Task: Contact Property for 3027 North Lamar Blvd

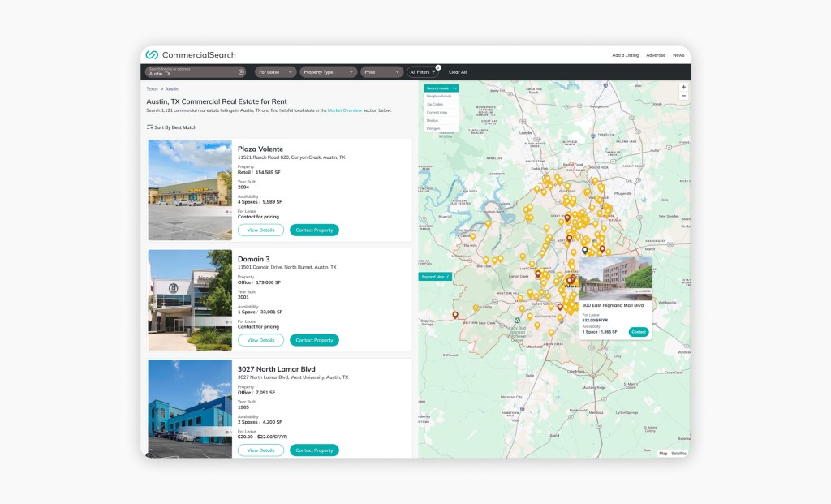Action: pyautogui.click(x=314, y=450)
